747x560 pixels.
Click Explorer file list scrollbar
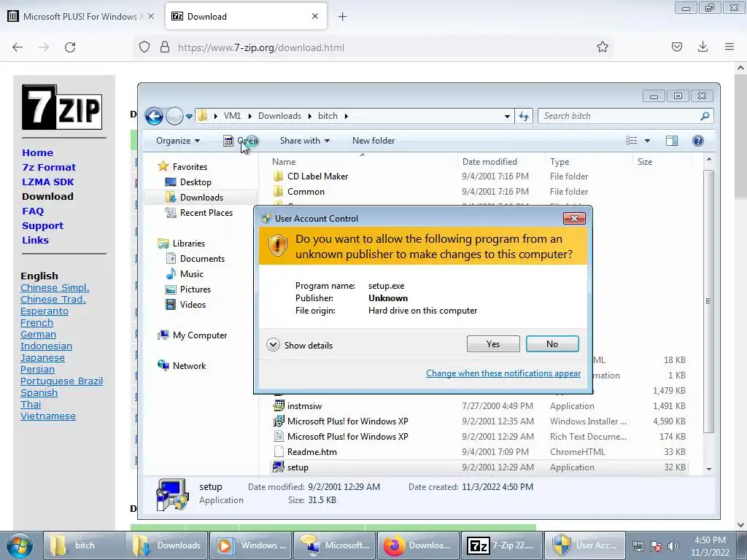(708, 301)
